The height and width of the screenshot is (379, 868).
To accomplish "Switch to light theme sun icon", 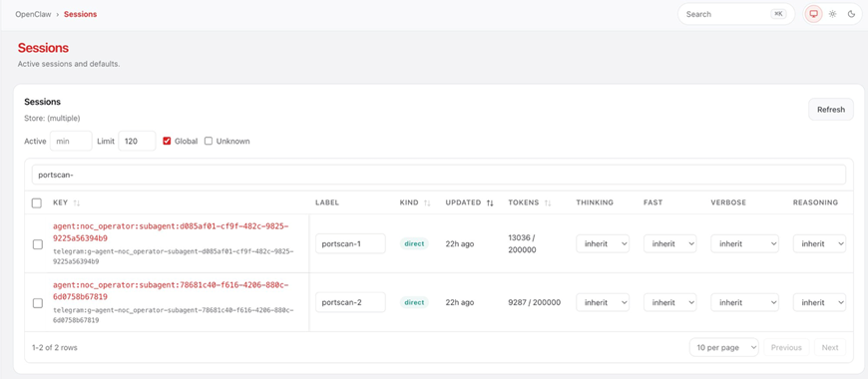I will [x=832, y=14].
